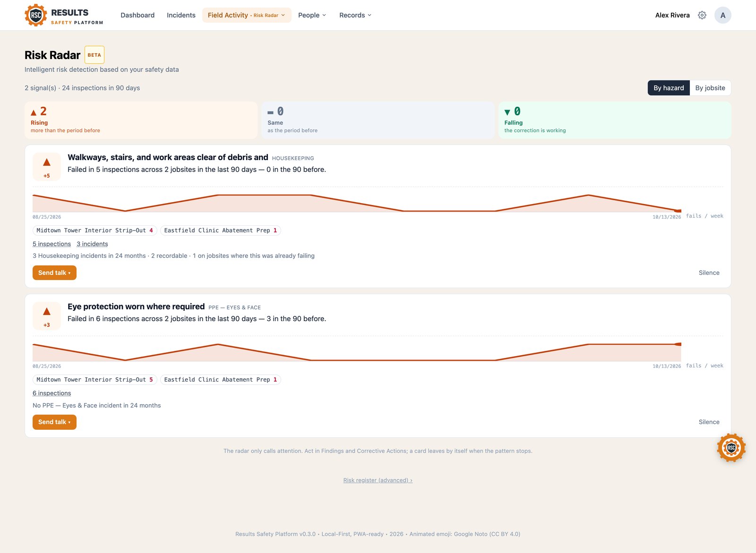This screenshot has height=553, width=756.
Task: Click the Eye protection worn where required title
Action: tap(136, 306)
